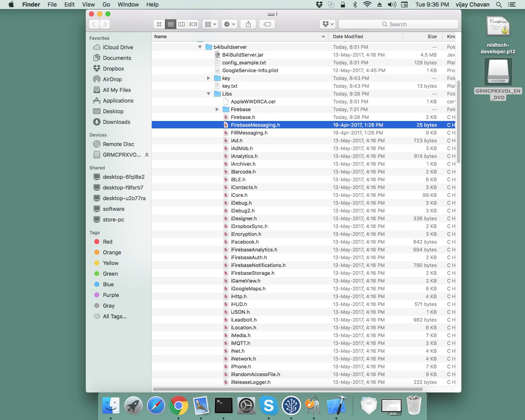
Task: Open the Share button in Finder toolbar
Action: (248, 24)
